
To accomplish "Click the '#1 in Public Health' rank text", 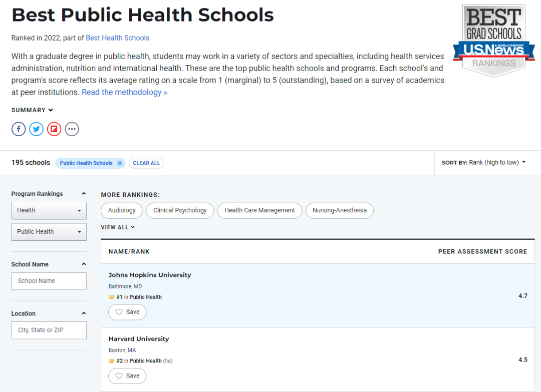I will (x=139, y=297).
